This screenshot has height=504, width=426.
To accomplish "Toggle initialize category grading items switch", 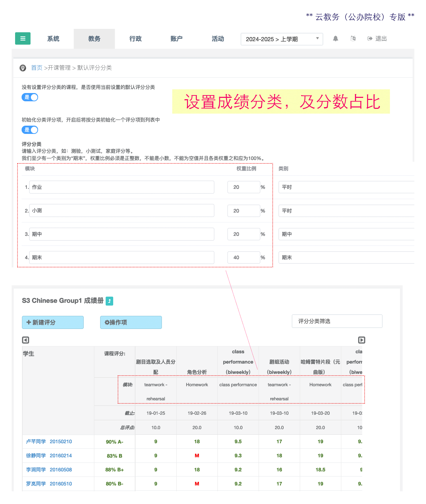I will tap(30, 130).
